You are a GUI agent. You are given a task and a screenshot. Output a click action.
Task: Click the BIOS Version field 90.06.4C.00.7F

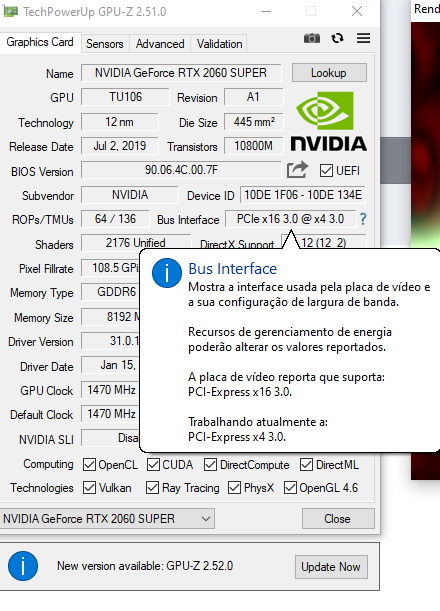[x=181, y=170]
